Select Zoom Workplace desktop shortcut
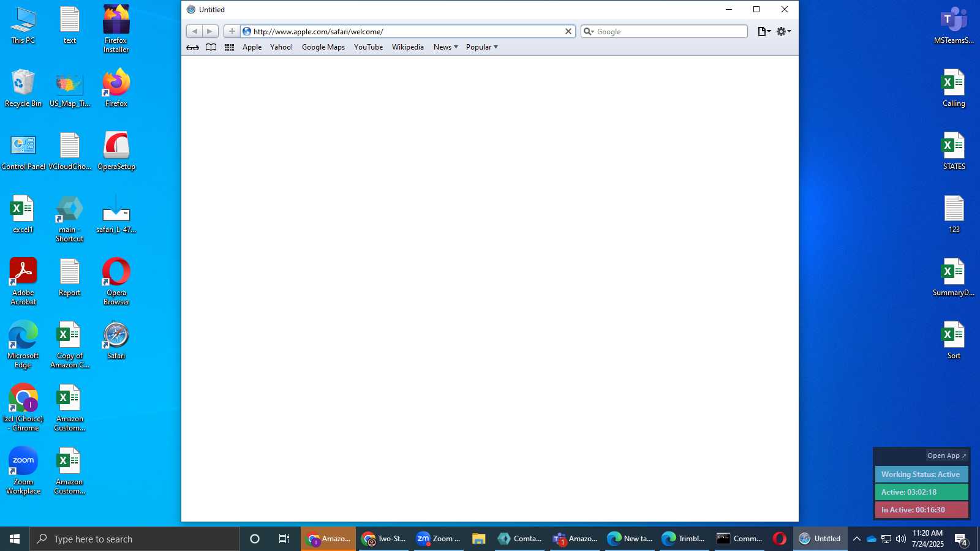Screen dimensions: 980x551 click(23, 471)
